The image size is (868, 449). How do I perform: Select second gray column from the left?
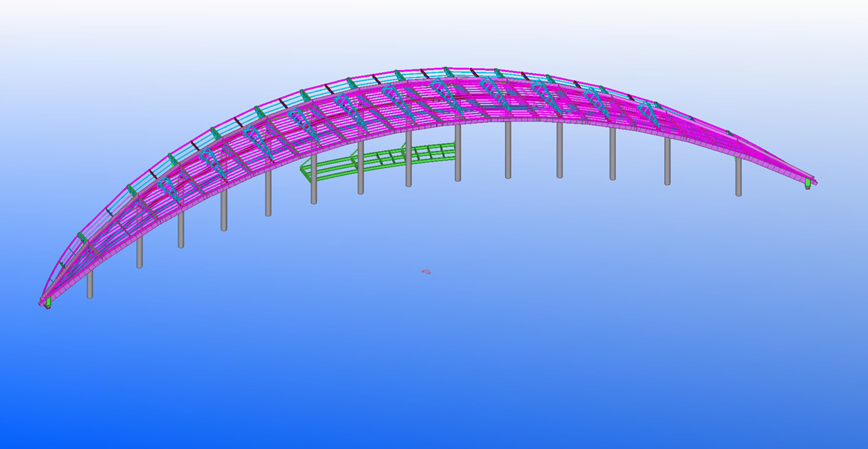(x=140, y=252)
